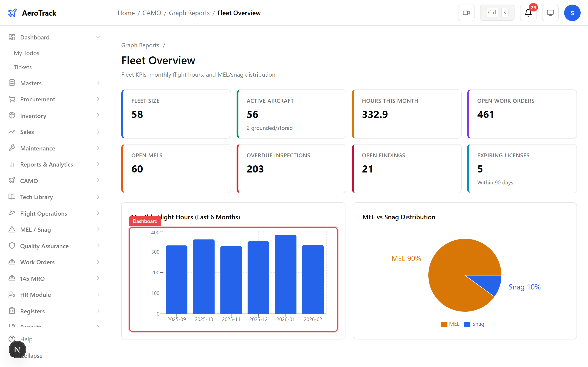Click the AeroTrack airplane logo
The height and width of the screenshot is (367, 588).
tap(12, 13)
